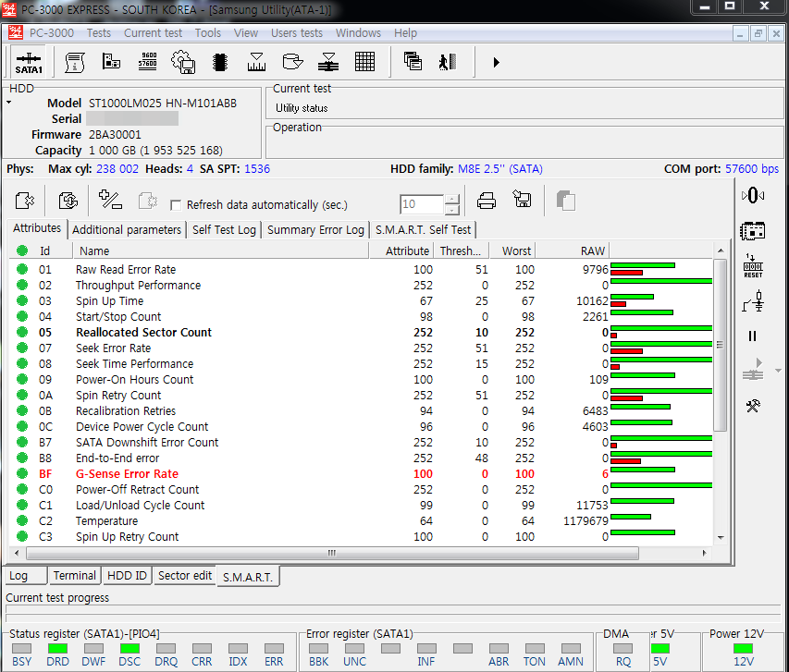Click the circuit board icon in right sidebar

753,231
